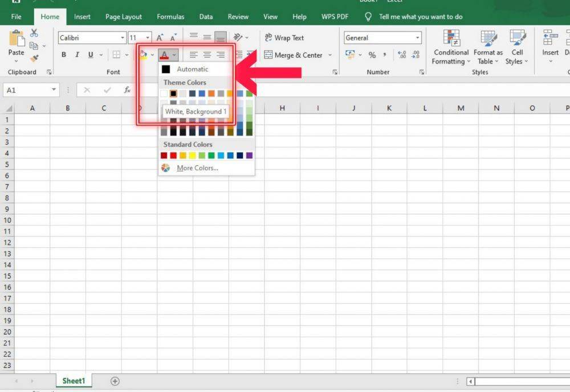570x392 pixels.
Task: Pick standard Purple color swatch
Action: [x=249, y=156]
